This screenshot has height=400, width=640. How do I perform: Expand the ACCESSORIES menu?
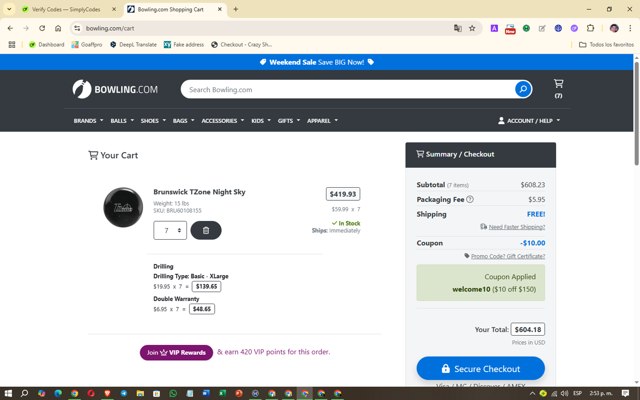[222, 121]
